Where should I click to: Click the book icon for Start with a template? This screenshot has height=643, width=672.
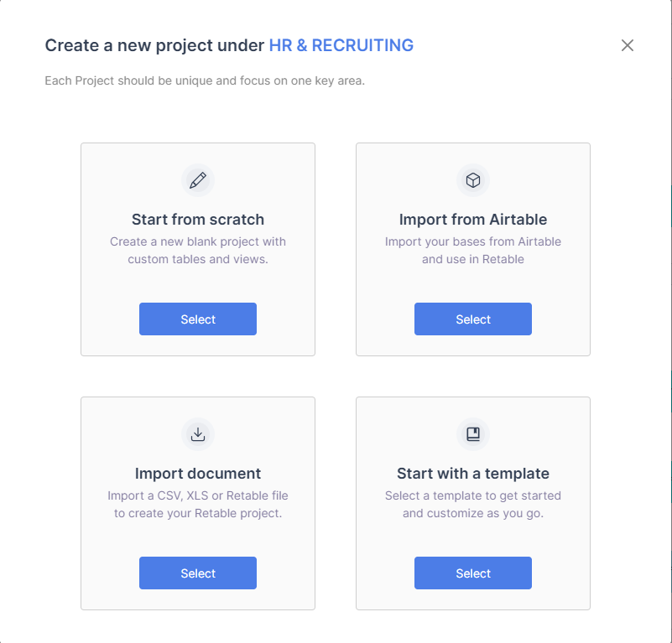pos(473,434)
